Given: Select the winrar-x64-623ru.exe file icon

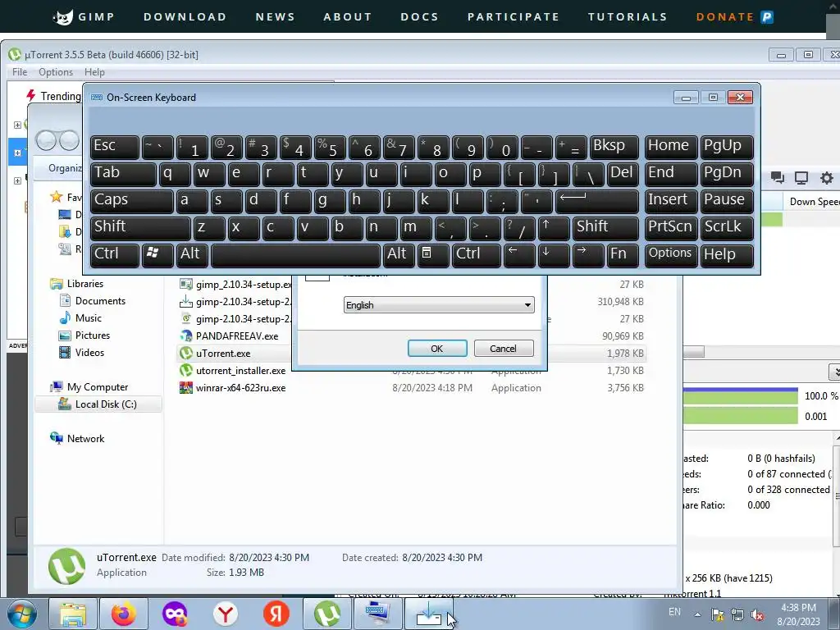Looking at the screenshot, I should tap(186, 387).
